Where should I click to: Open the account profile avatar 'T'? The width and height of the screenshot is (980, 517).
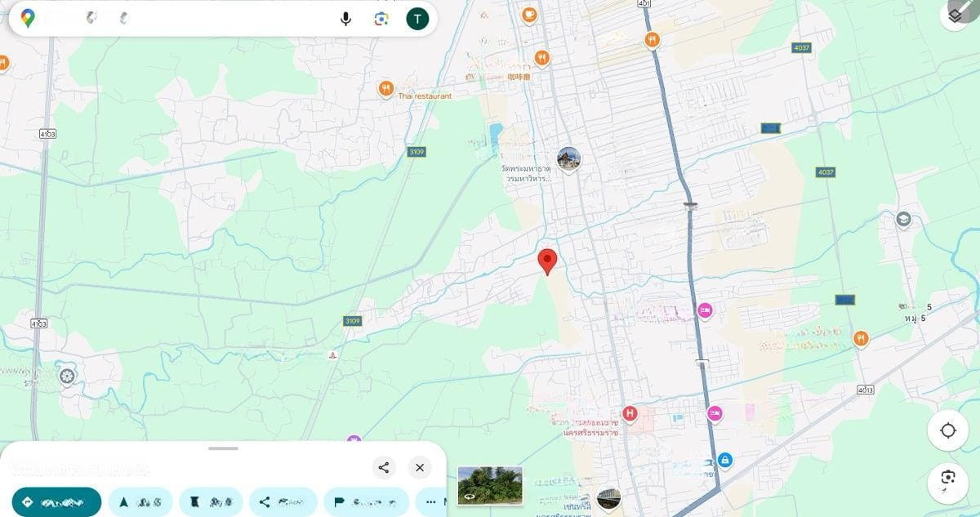click(417, 19)
